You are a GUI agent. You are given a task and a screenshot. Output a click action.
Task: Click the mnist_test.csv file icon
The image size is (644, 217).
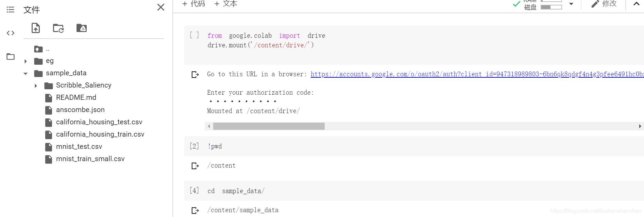49,147
